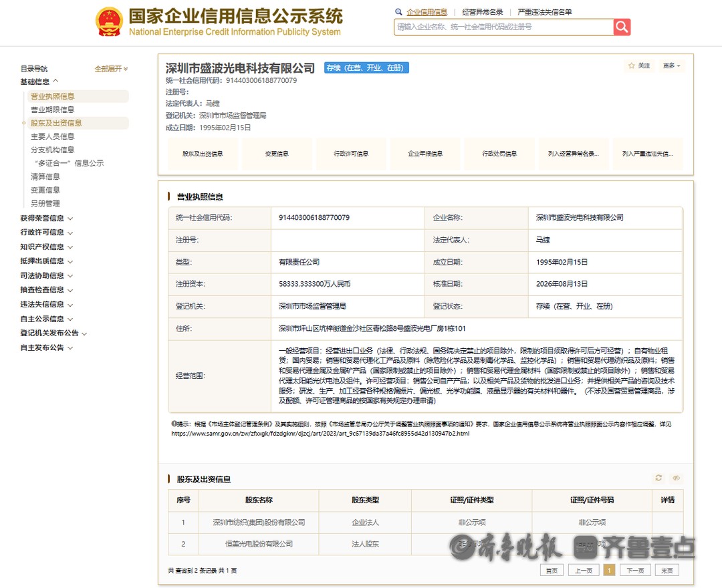
Task: Select "多证合一"信息公示 in sidebar
Action: (69, 163)
